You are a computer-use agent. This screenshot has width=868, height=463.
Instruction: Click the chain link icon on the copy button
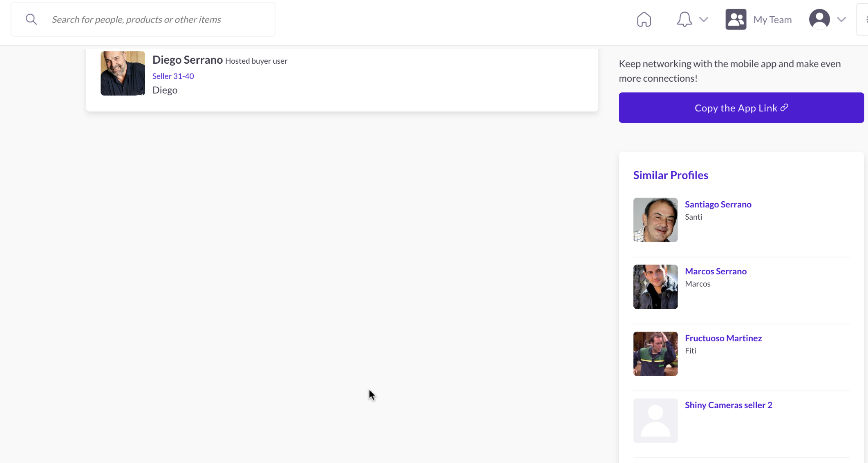[x=784, y=107]
